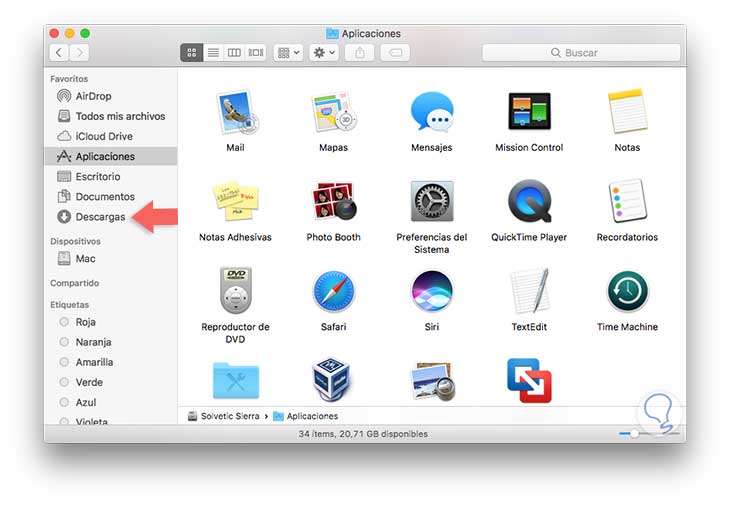Open the arrange items dropdown
The height and width of the screenshot is (505, 730).
coord(289,53)
